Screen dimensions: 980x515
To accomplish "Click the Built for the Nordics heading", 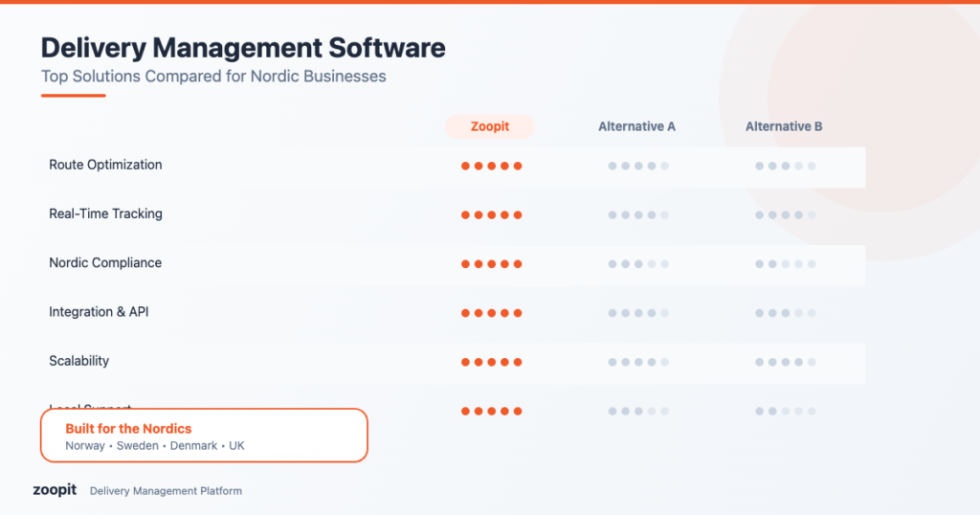I will (128, 428).
